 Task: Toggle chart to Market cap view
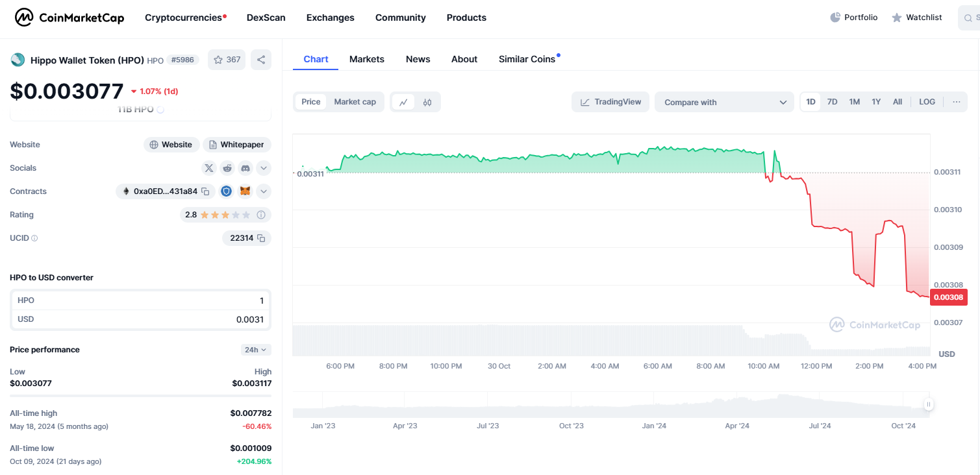pyautogui.click(x=355, y=102)
